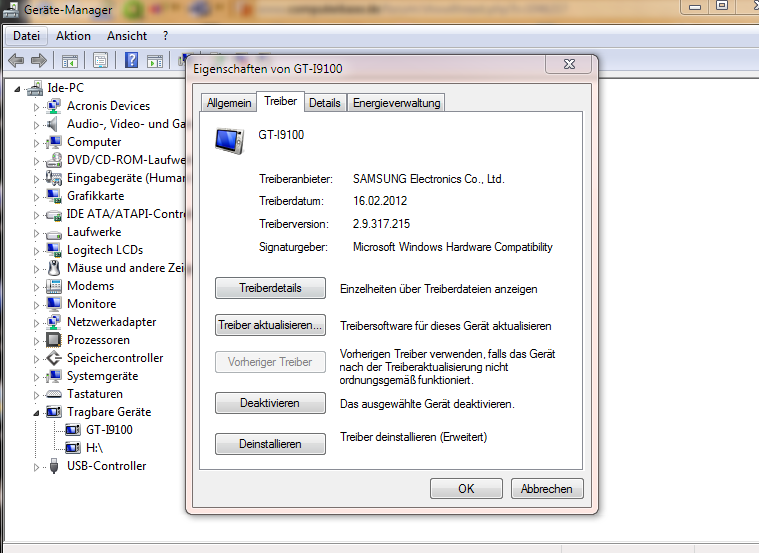Collapse the Tragbare Geräte node arrow
The image size is (759, 553).
pyautogui.click(x=36, y=413)
